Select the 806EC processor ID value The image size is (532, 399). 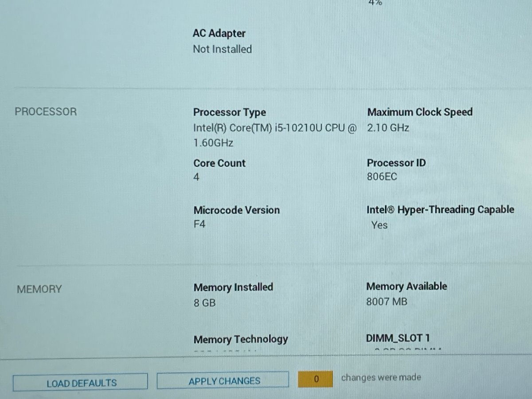click(x=382, y=177)
